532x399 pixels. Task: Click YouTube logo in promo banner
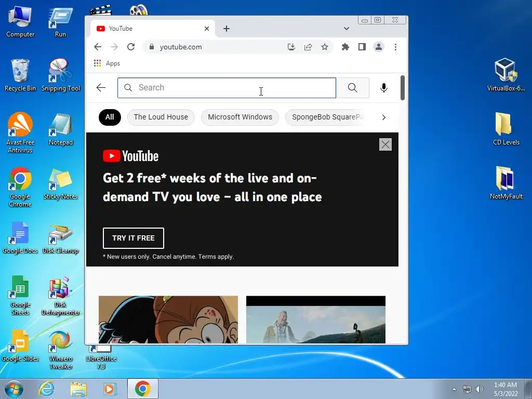point(130,156)
